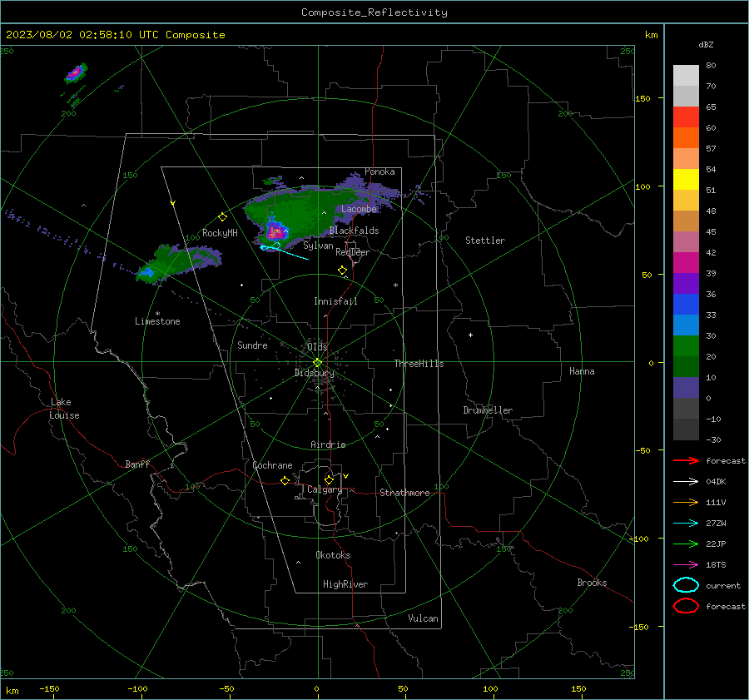Click the ThreeHills label on the map
Image resolution: width=749 pixels, height=700 pixels.
[419, 364]
